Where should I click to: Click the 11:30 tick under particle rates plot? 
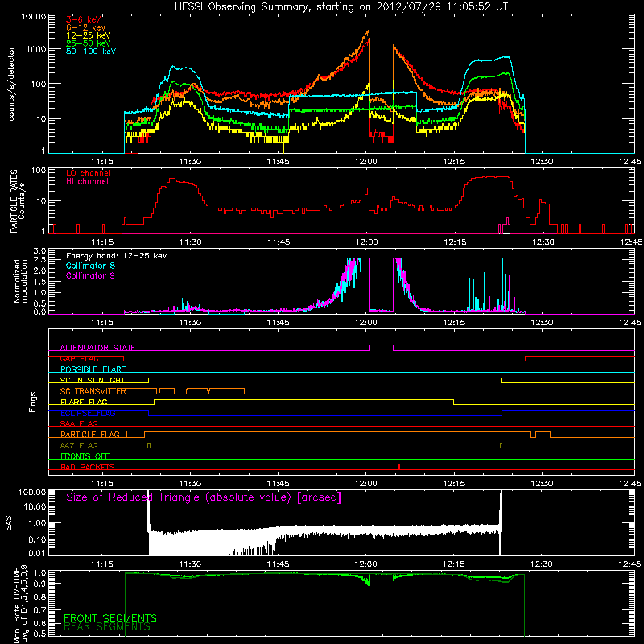point(191,242)
